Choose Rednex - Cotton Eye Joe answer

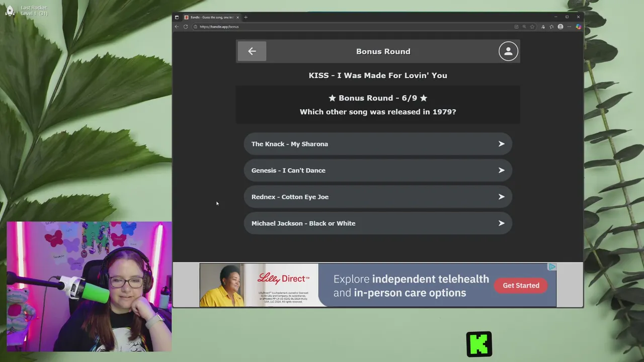click(378, 197)
